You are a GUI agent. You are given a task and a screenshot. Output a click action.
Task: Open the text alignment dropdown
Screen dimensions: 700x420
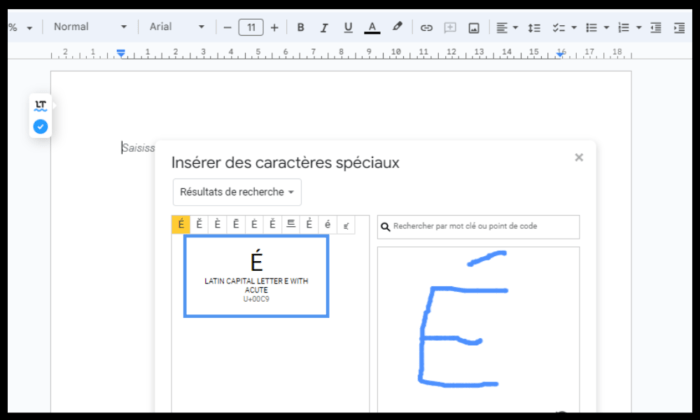click(x=507, y=28)
